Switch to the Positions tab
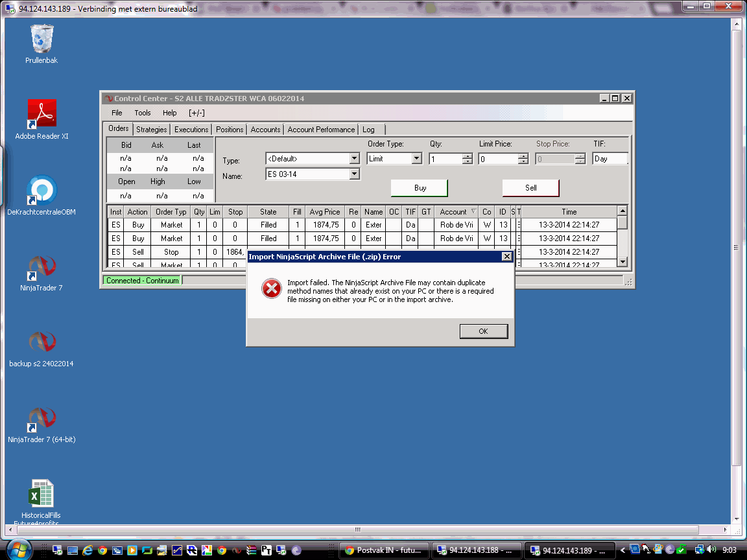The height and width of the screenshot is (560, 747). point(229,130)
